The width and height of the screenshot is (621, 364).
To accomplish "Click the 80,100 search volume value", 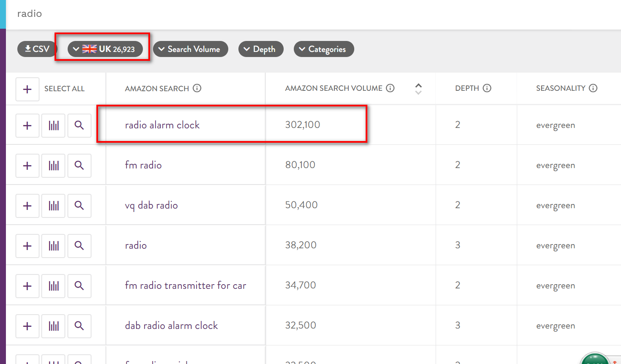I will (x=300, y=165).
